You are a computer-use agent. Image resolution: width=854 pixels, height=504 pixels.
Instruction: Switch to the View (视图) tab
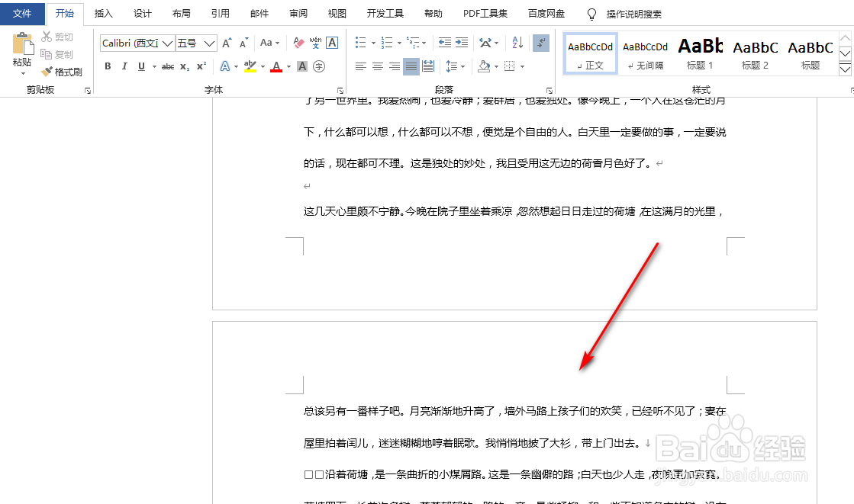pos(337,14)
